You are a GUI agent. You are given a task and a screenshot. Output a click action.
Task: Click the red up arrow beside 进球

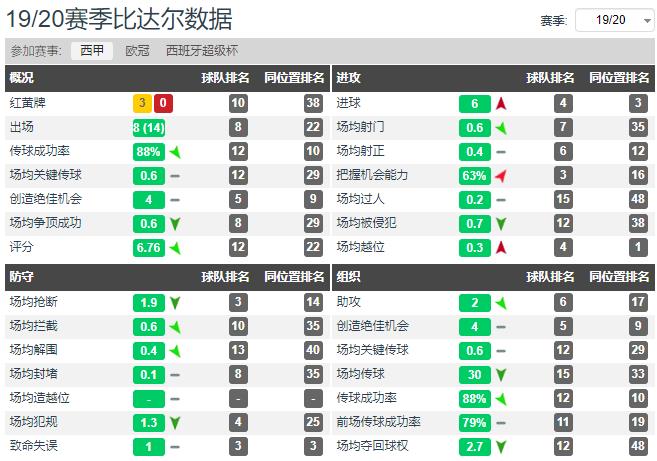[500, 103]
